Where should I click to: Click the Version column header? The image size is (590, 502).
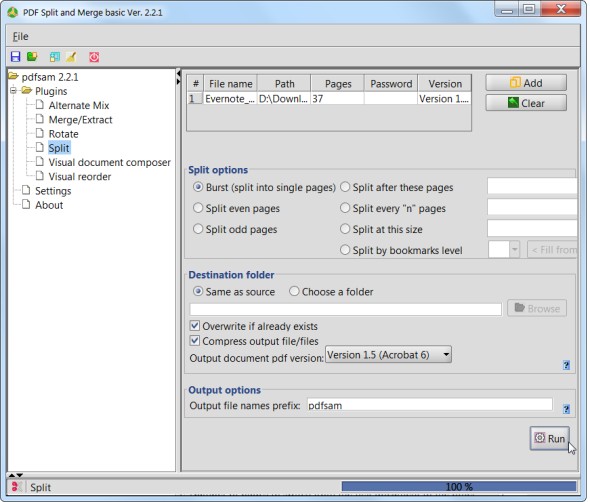pos(444,84)
